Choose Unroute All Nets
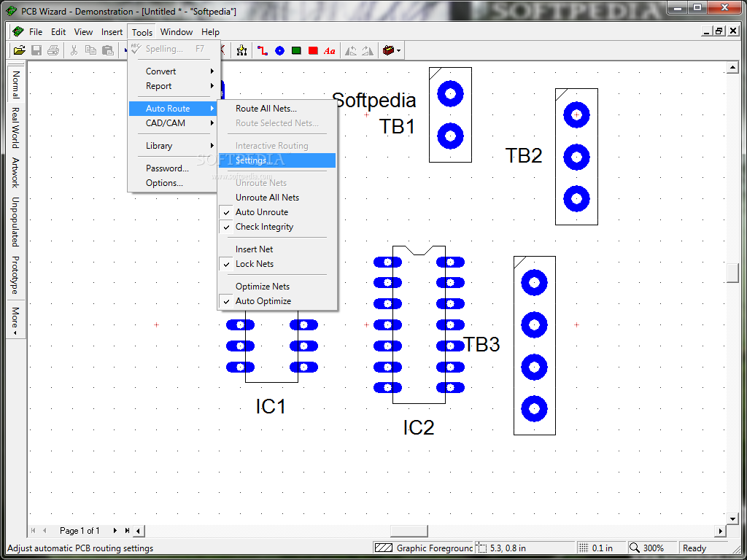The width and height of the screenshot is (747, 560). pyautogui.click(x=276, y=197)
